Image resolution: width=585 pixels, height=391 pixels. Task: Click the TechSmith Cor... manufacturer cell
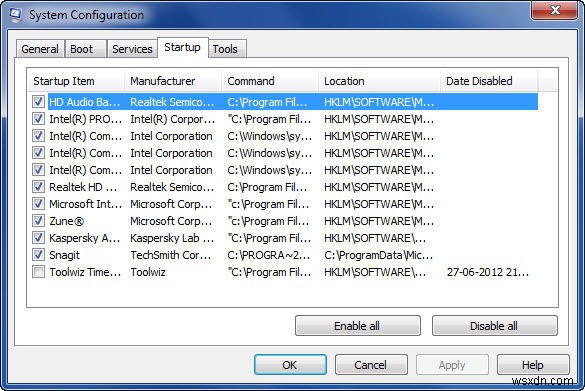click(171, 255)
